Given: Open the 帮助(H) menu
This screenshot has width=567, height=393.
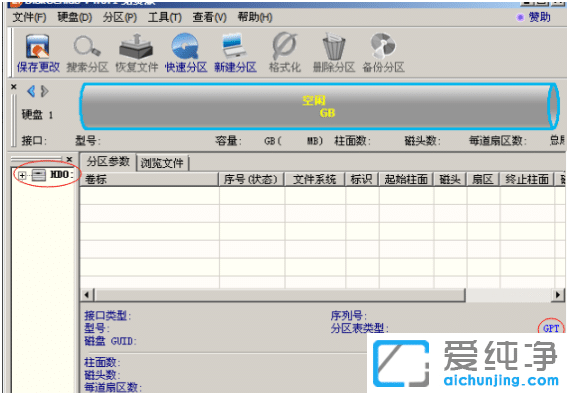Looking at the screenshot, I should coord(255,17).
